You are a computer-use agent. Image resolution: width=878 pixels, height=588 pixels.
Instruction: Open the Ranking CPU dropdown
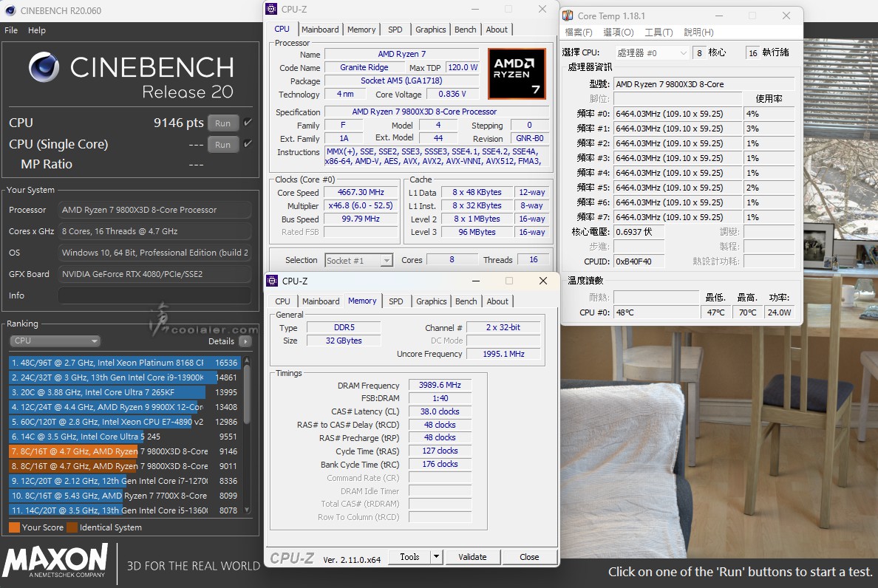[x=55, y=341]
